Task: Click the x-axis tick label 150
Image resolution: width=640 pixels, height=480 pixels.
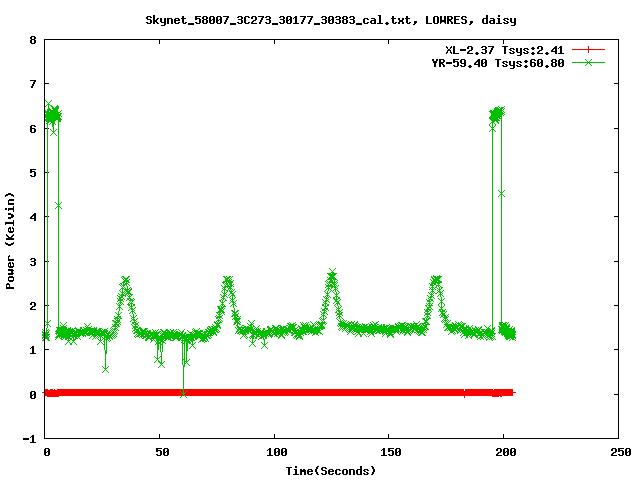Action: coord(391,452)
